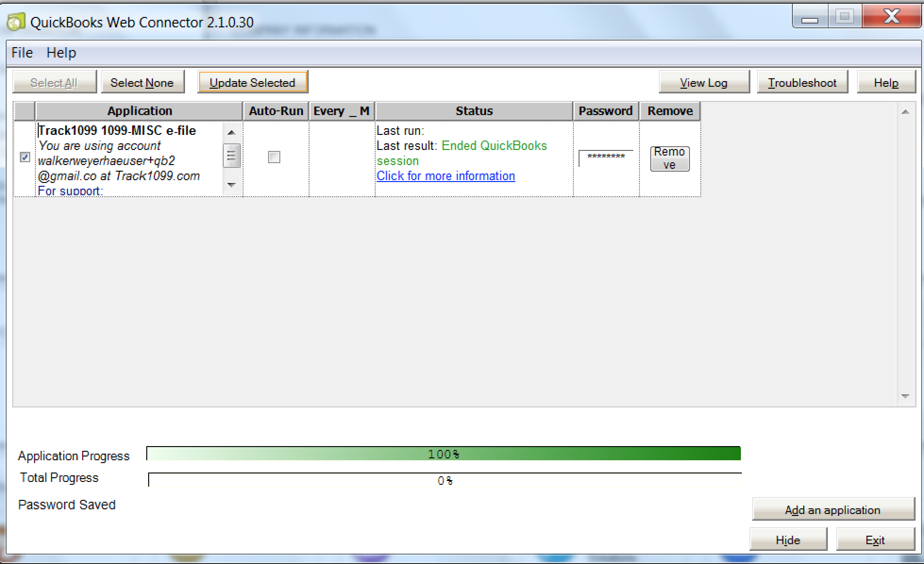Click the Every _ M column header
This screenshot has height=564, width=924.
[x=341, y=111]
